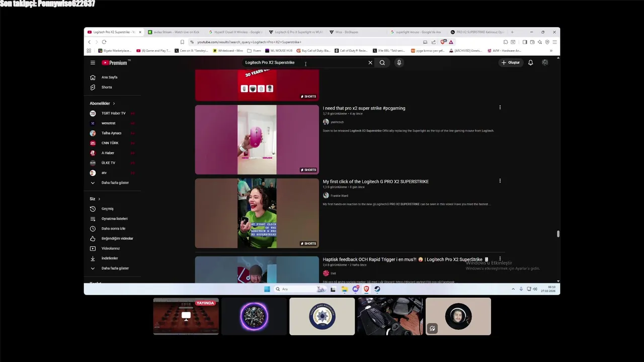The height and width of the screenshot is (362, 644).
Task: Open the '30 years' red shorts thumbnail
Action: [x=257, y=85]
